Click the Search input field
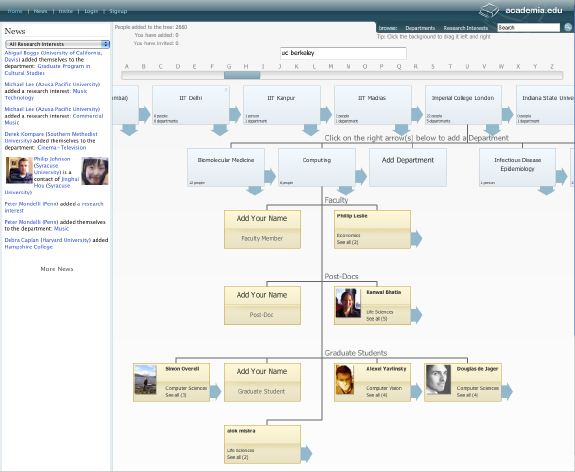575x472 pixels. 528,28
